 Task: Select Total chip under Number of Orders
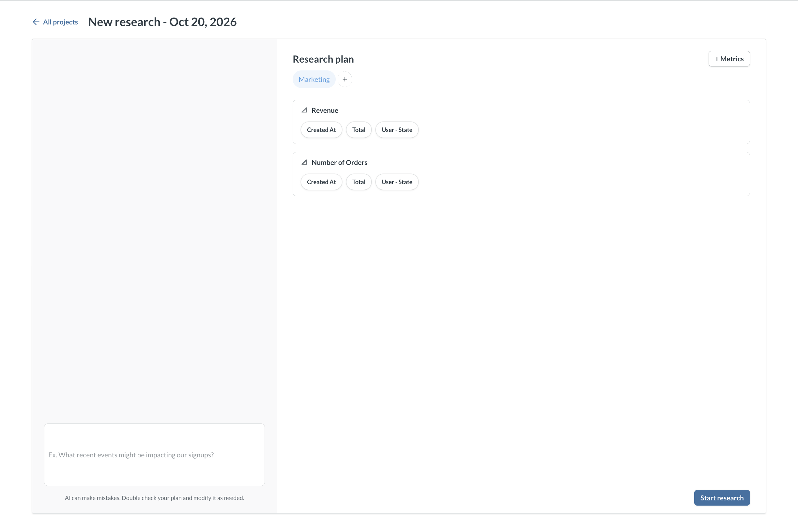coord(359,182)
